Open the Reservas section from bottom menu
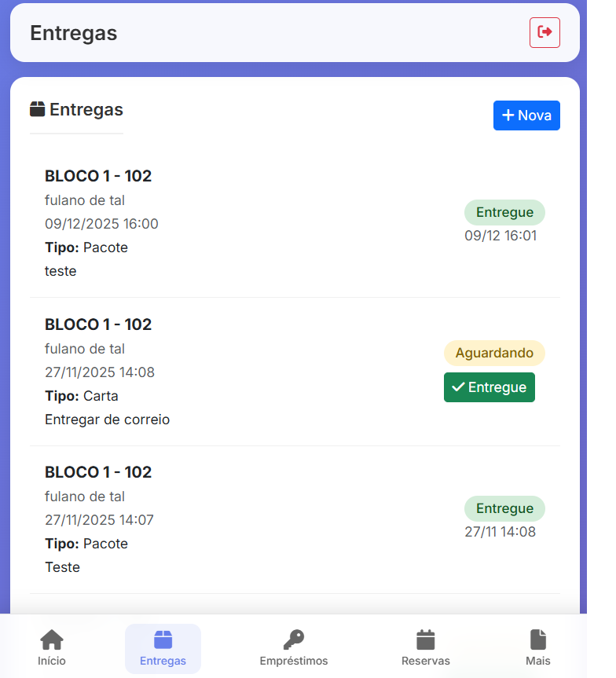This screenshot has height=678, width=616. tap(425, 649)
